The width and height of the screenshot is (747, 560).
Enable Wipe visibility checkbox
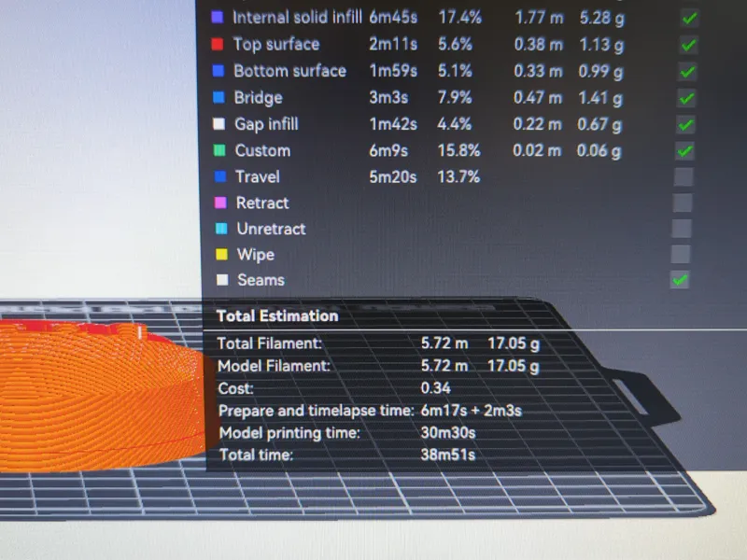[681, 254]
